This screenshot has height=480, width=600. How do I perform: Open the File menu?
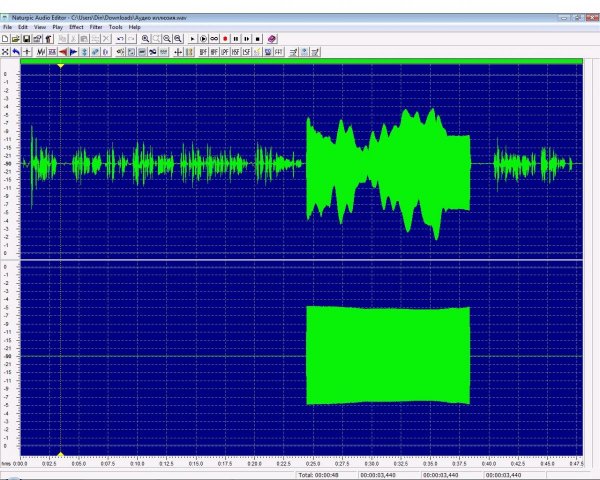tap(7, 27)
